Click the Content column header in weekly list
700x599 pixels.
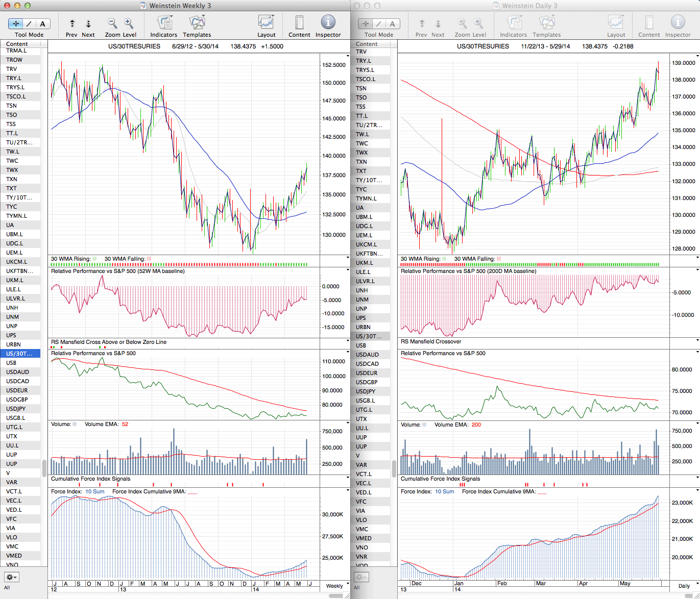point(17,44)
